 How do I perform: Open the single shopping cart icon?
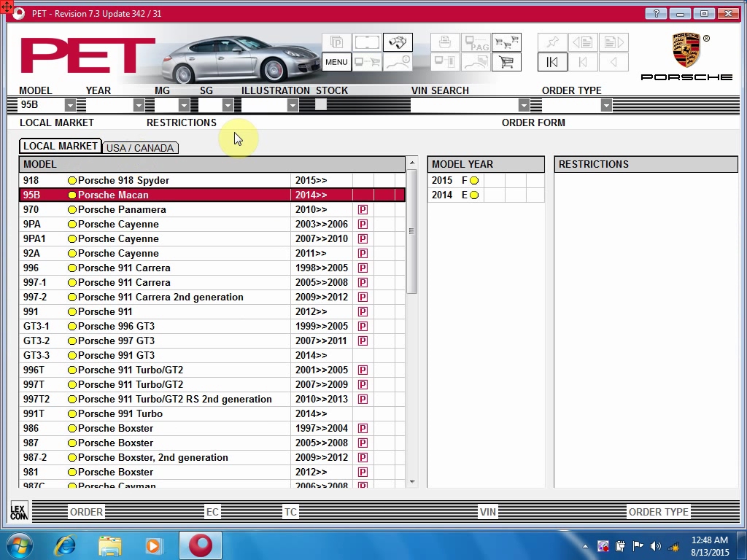(x=506, y=62)
